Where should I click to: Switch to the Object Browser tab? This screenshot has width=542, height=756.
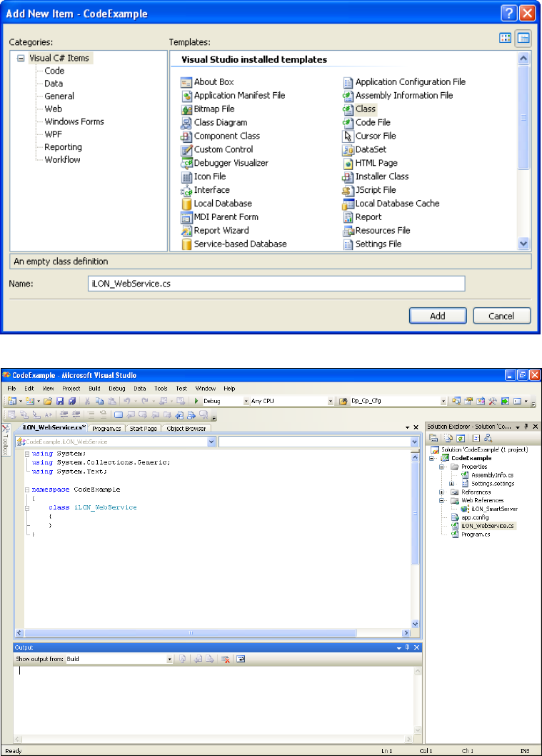pos(186,429)
